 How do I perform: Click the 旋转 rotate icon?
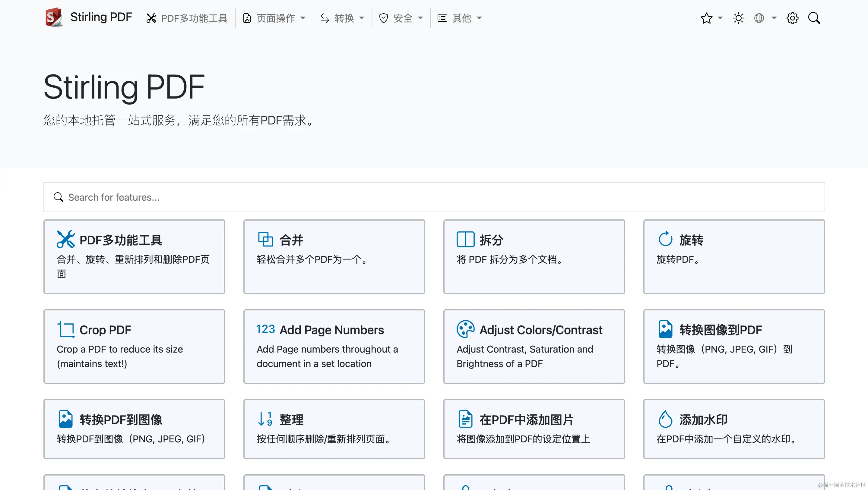(x=665, y=239)
